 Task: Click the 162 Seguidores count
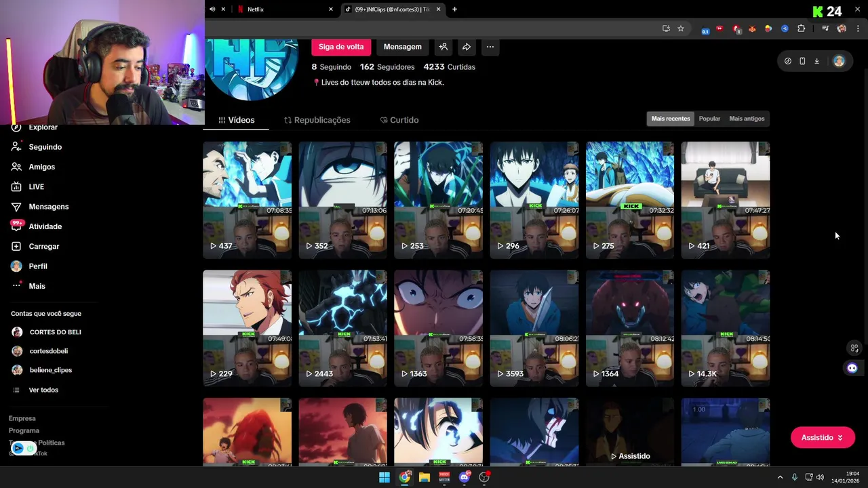click(x=387, y=67)
